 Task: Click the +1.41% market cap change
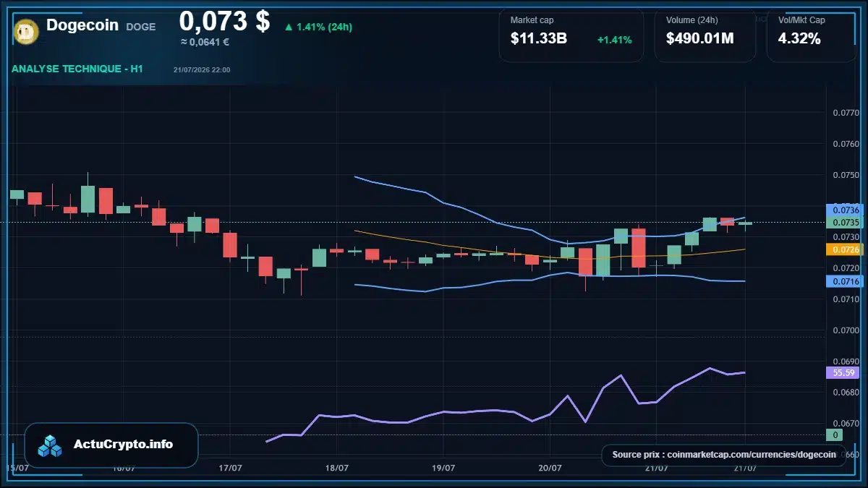click(x=614, y=40)
